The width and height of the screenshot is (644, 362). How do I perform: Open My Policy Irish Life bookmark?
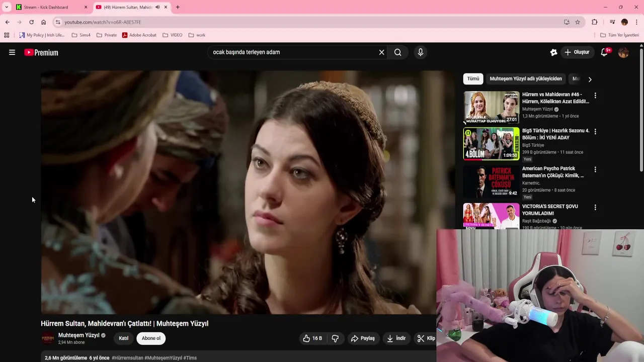[x=42, y=35]
